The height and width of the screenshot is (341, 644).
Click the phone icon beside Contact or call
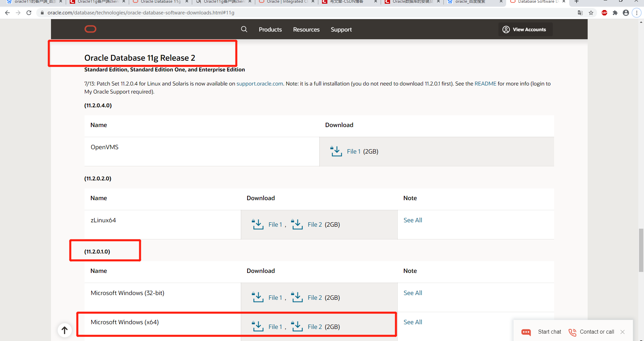pyautogui.click(x=572, y=332)
